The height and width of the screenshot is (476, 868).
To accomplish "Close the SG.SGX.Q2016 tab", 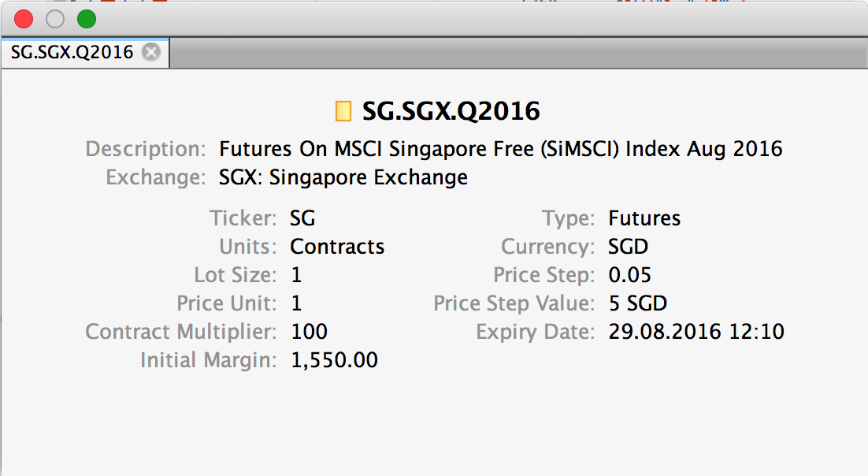I will click(150, 53).
